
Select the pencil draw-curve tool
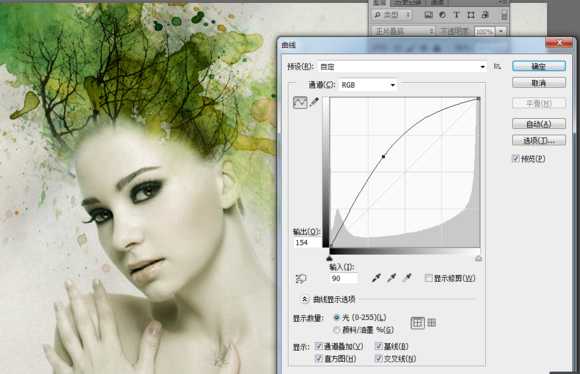click(314, 102)
